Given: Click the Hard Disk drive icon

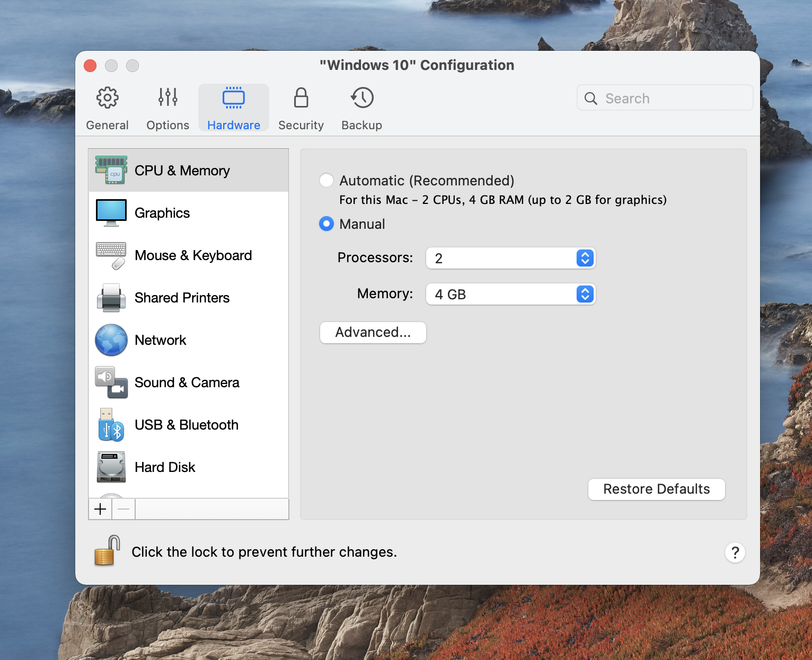Looking at the screenshot, I should [x=111, y=467].
